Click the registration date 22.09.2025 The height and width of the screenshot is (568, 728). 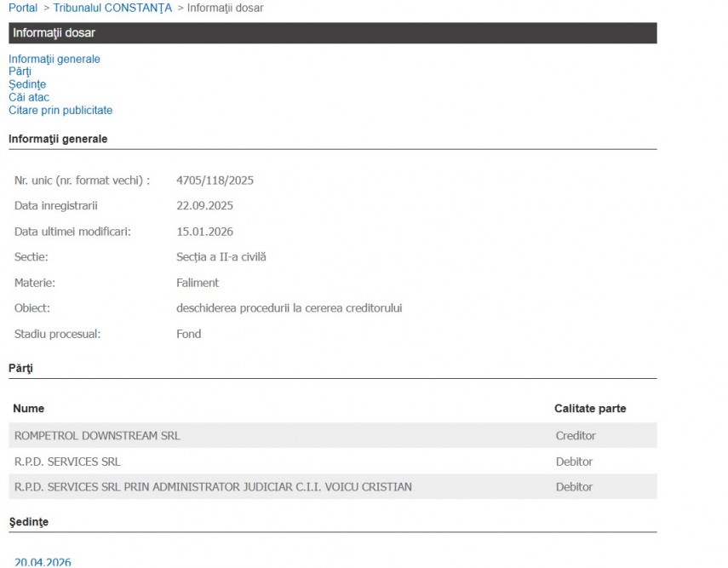[x=204, y=206]
